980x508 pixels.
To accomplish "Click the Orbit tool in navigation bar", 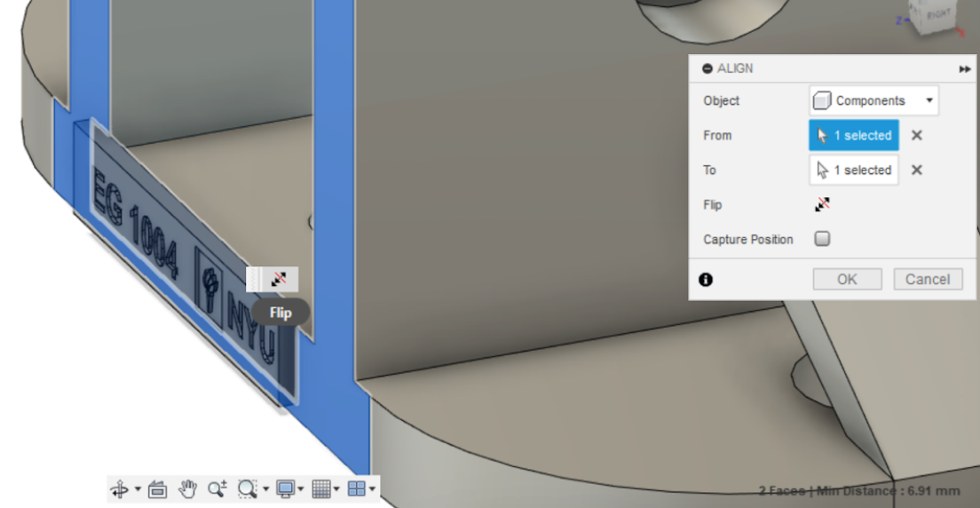I will click(120, 488).
